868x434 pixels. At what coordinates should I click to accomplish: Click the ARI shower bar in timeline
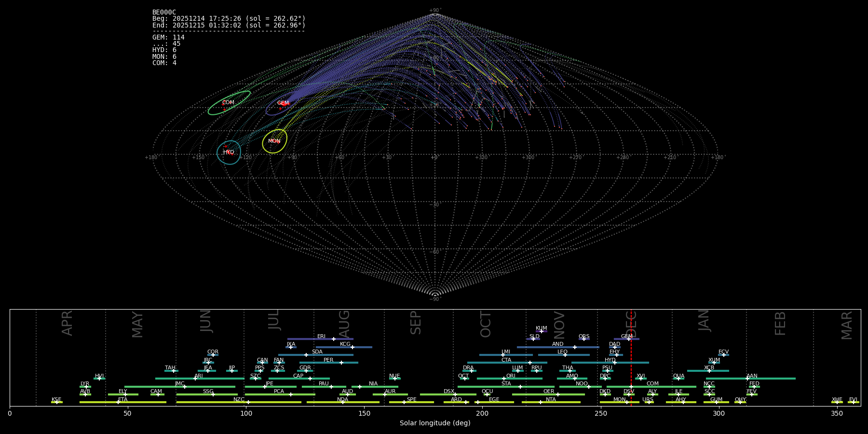200,379
